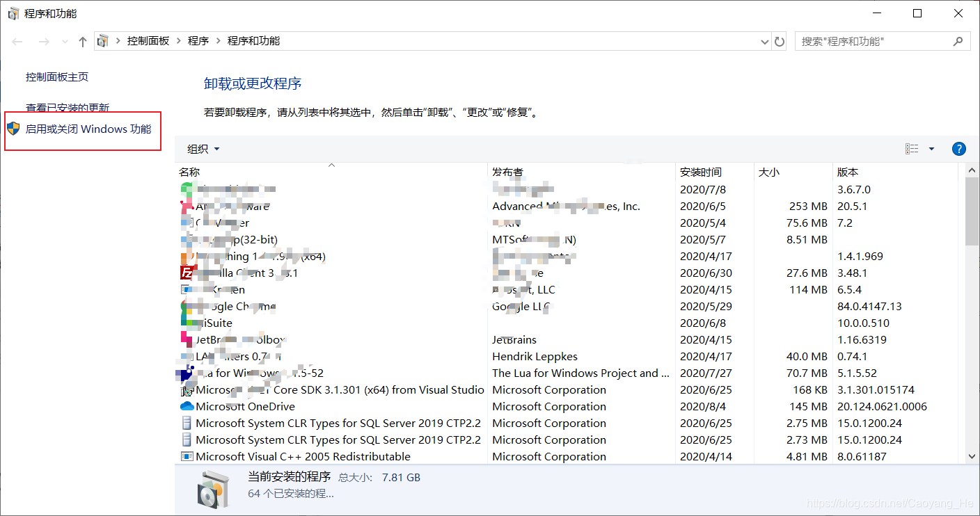Image resolution: width=980 pixels, height=516 pixels.
Task: Click the Google Chrome icon
Action: 187,306
